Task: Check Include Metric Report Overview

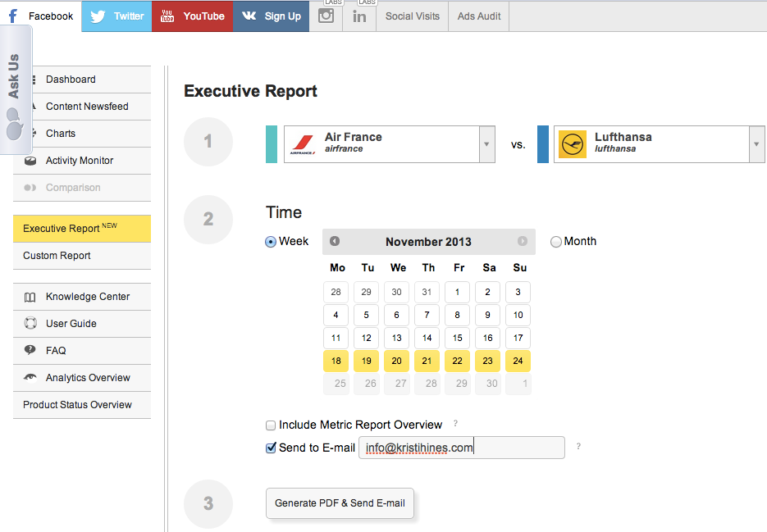Action: pos(271,425)
